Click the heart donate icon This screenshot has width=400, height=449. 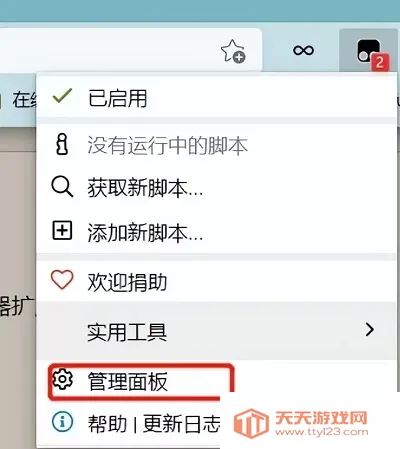tap(62, 279)
